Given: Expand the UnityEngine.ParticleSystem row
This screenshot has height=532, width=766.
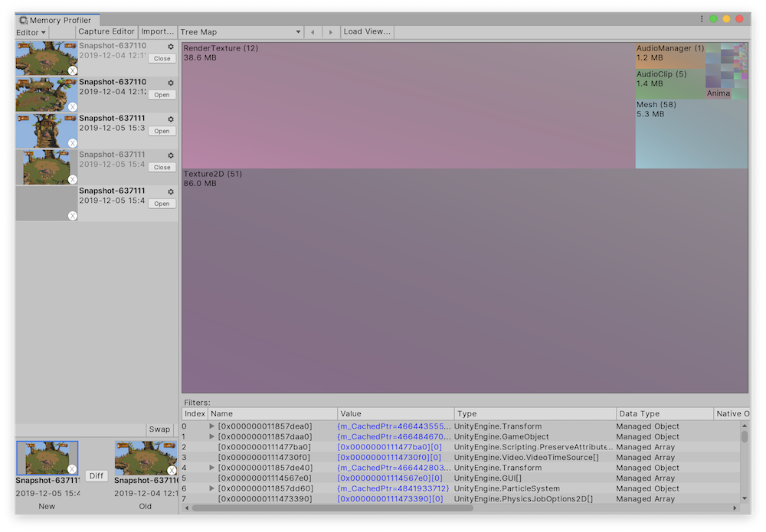Looking at the screenshot, I should point(213,488).
